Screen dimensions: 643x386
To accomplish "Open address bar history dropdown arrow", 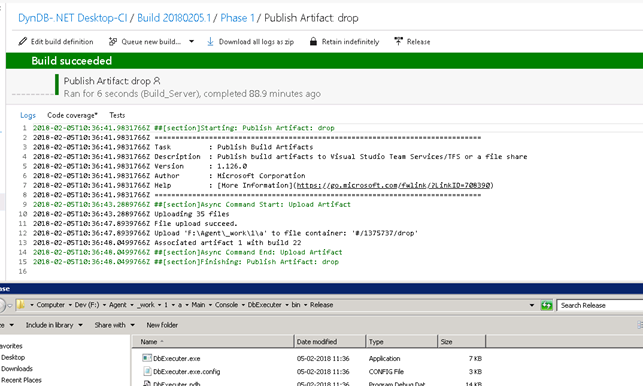I will (x=532, y=305).
